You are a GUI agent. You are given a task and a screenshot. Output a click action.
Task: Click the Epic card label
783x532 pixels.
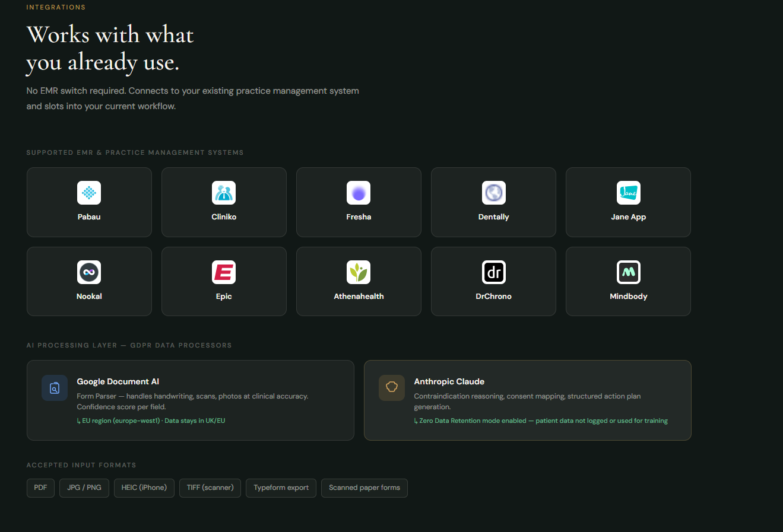[x=224, y=297]
